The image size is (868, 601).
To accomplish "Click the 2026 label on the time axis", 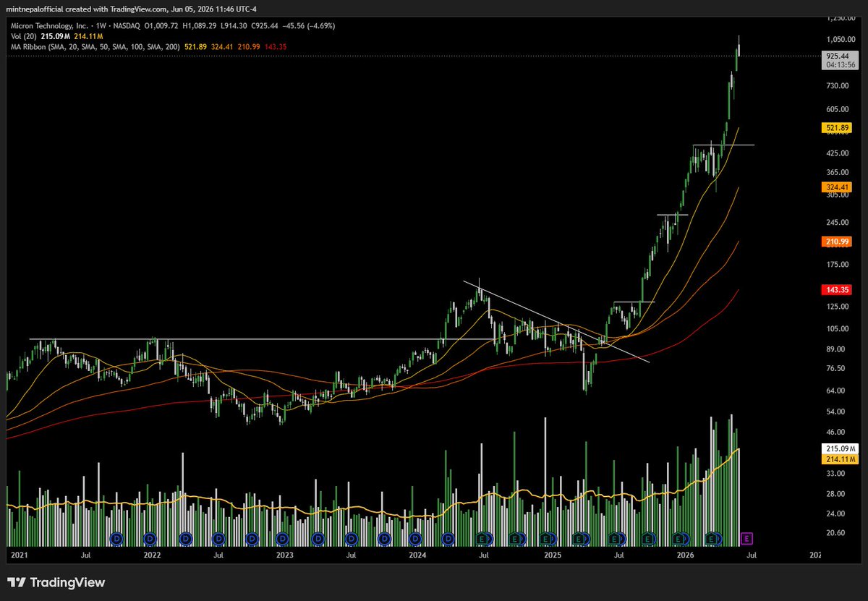I will coord(685,555).
